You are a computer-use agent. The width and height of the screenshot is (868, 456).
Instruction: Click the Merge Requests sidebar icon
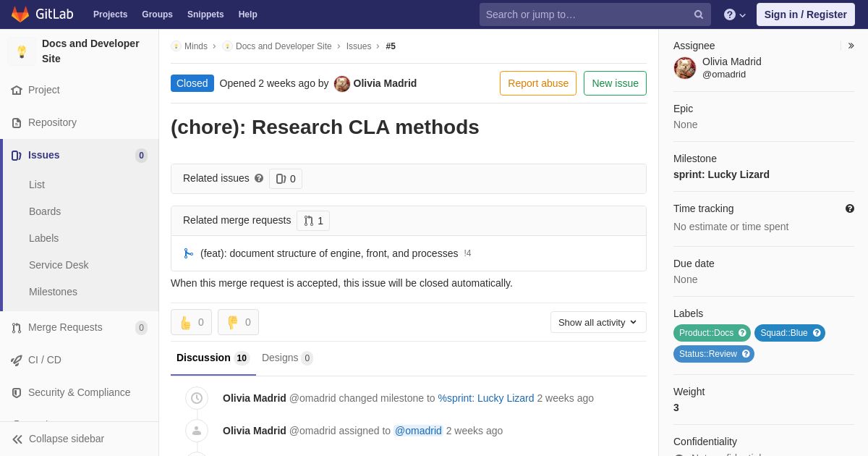click(17, 328)
